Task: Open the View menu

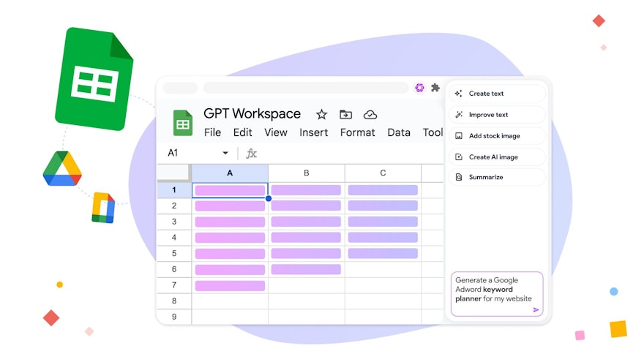Action: [276, 132]
